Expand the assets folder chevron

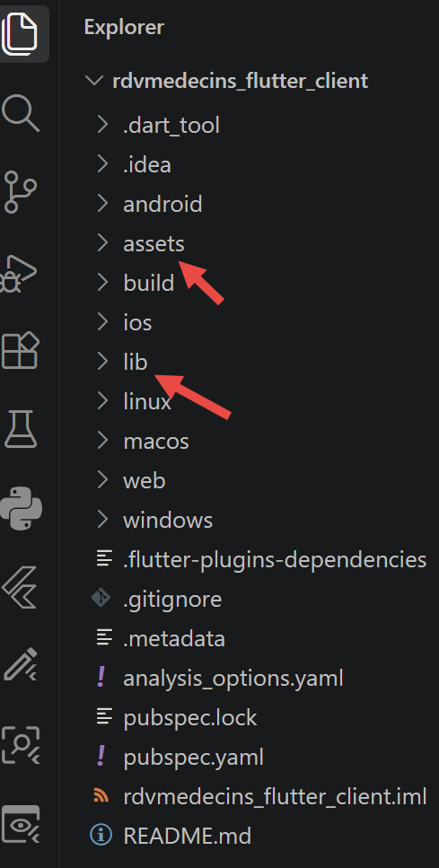pos(102,243)
